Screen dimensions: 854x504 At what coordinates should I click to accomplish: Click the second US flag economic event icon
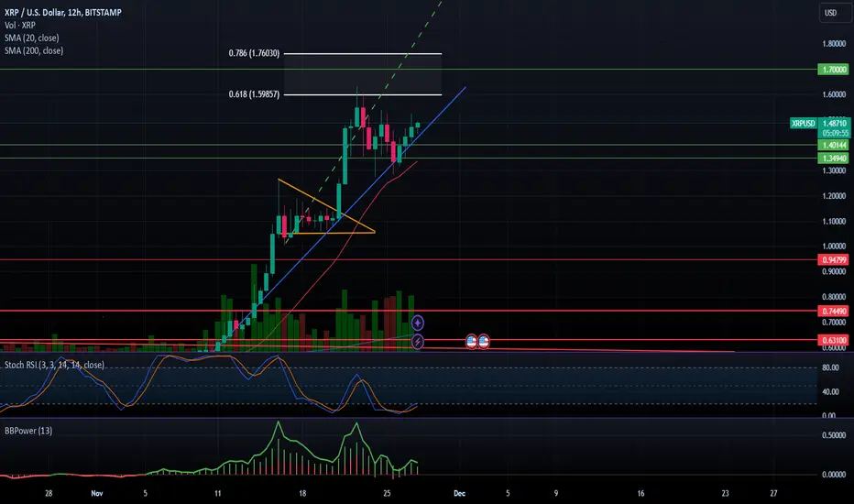tap(484, 342)
